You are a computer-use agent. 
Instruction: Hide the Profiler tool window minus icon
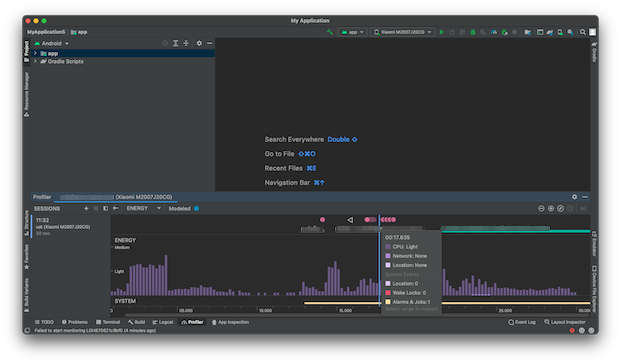pyautogui.click(x=585, y=197)
